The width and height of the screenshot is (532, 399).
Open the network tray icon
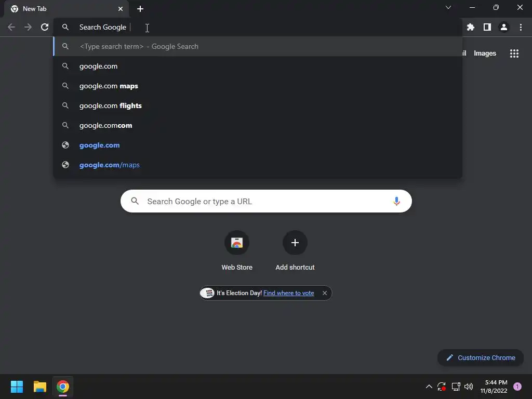pos(456,387)
